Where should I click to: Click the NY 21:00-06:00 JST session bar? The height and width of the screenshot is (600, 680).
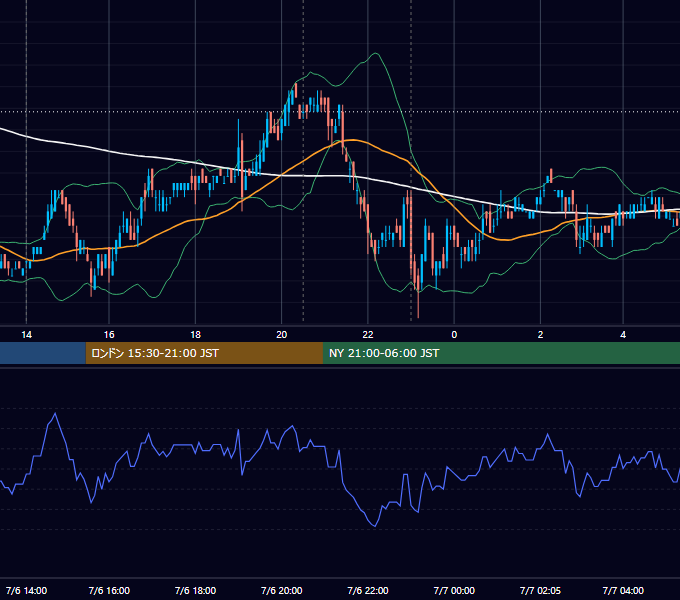501,353
